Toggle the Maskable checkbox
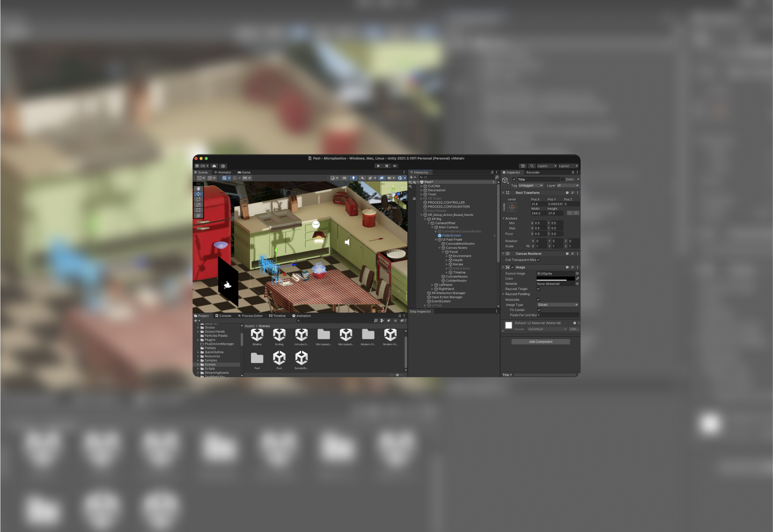This screenshot has width=773, height=532. (x=538, y=300)
